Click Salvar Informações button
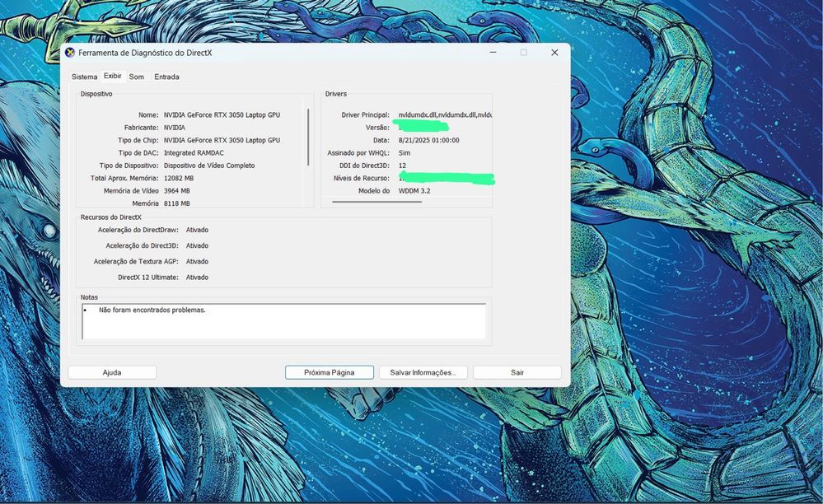This screenshot has width=823, height=504. (x=423, y=372)
